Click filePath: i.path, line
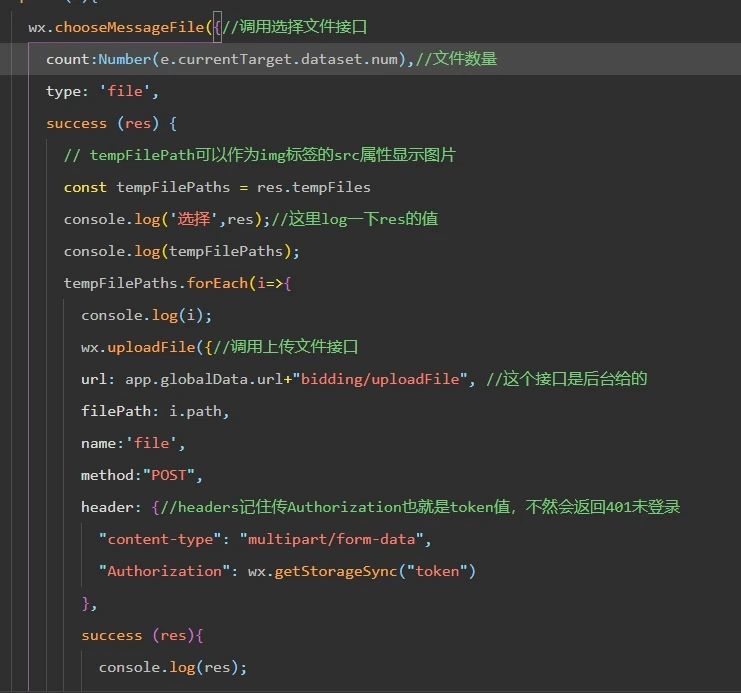Screen dimensions: 741x693 [x=155, y=411]
